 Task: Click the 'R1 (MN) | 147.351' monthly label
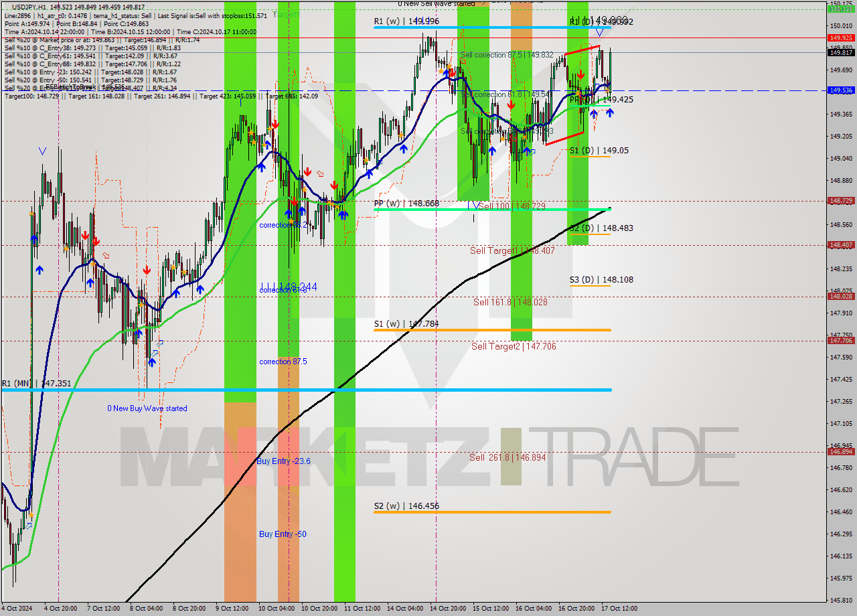click(36, 384)
